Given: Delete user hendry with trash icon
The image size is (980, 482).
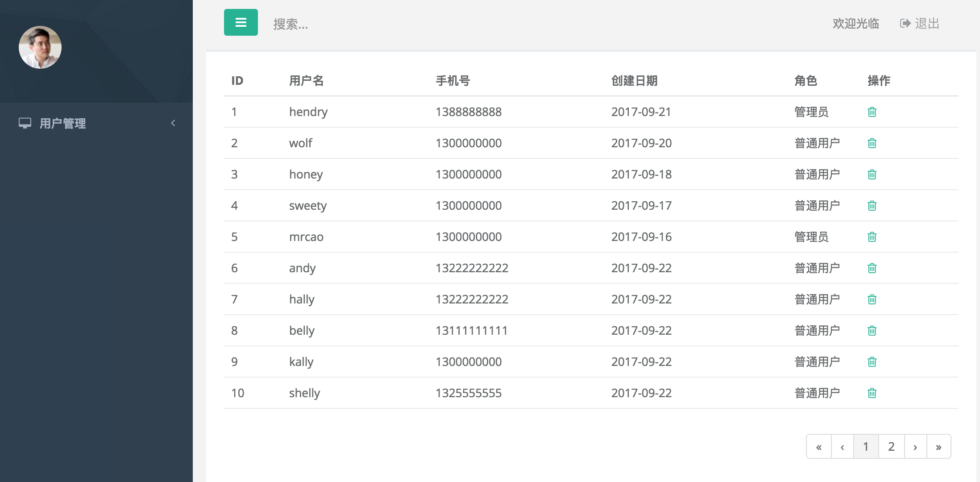Looking at the screenshot, I should [872, 112].
